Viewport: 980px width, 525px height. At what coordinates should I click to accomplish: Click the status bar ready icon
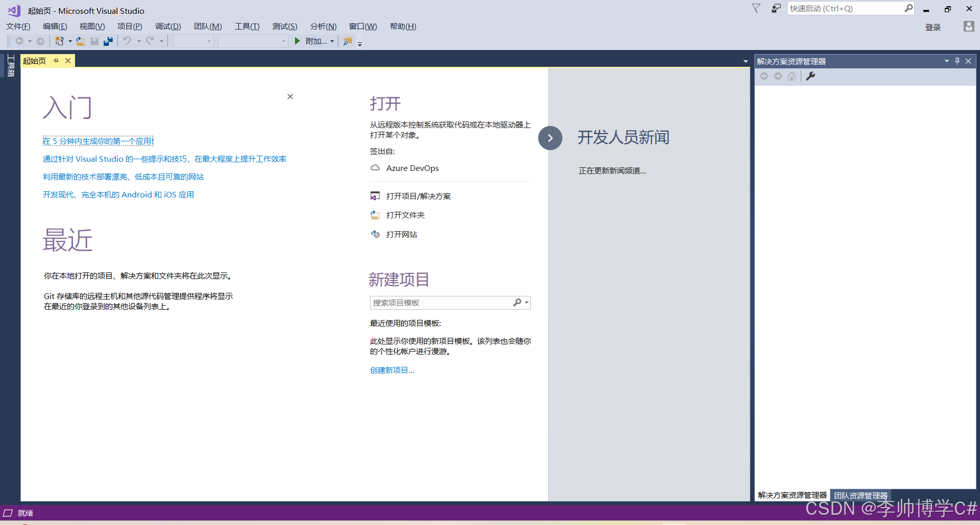8,513
